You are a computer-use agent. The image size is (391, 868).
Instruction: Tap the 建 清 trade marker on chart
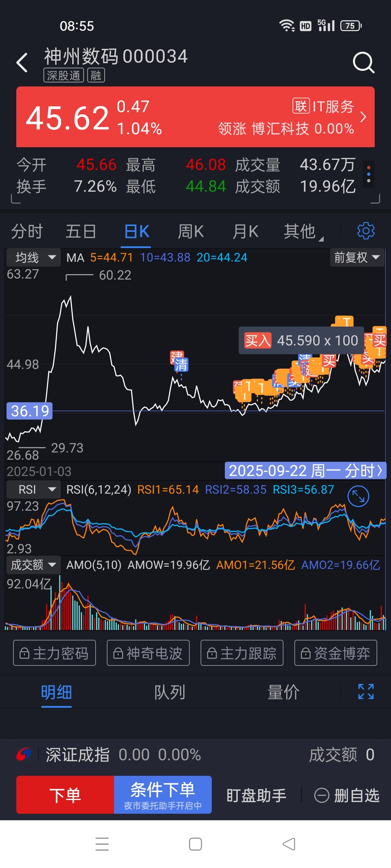(180, 361)
